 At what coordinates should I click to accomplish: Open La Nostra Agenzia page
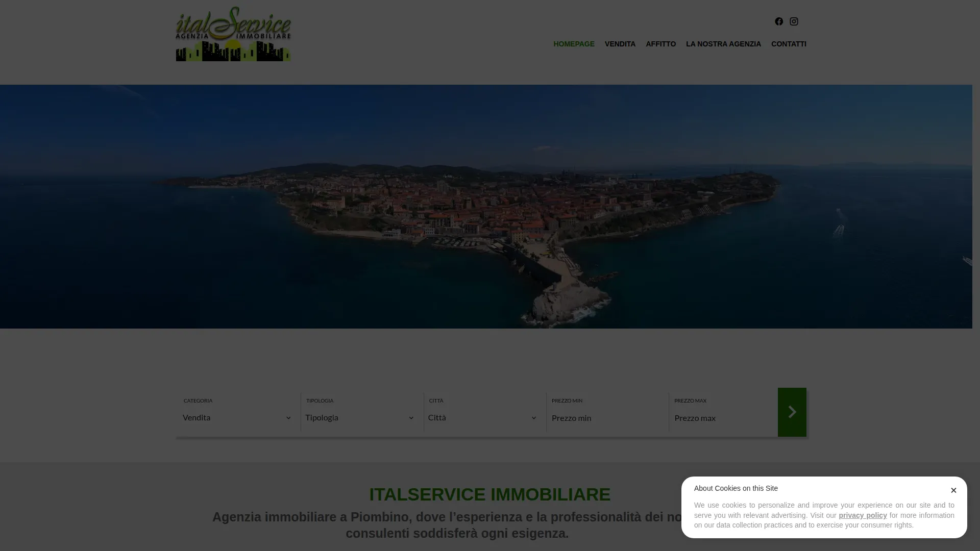(x=723, y=44)
